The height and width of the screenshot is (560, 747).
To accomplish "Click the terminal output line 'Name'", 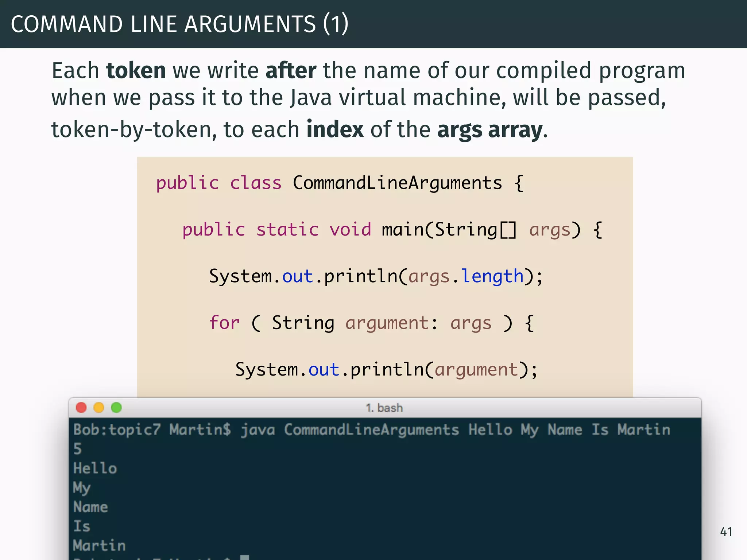I will click(x=90, y=507).
